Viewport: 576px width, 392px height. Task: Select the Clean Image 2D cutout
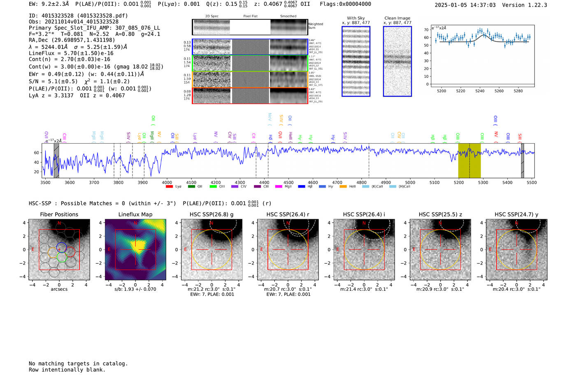(397, 61)
